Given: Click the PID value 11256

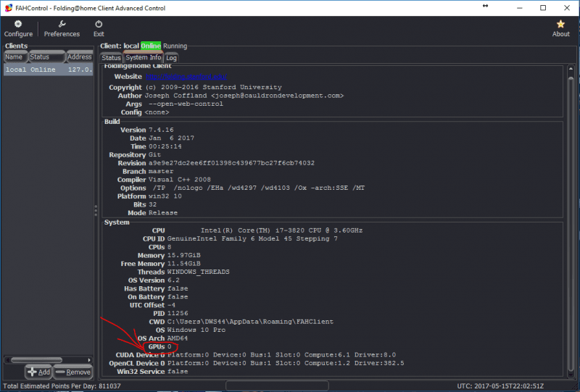Looking at the screenshot, I should (x=178, y=313).
